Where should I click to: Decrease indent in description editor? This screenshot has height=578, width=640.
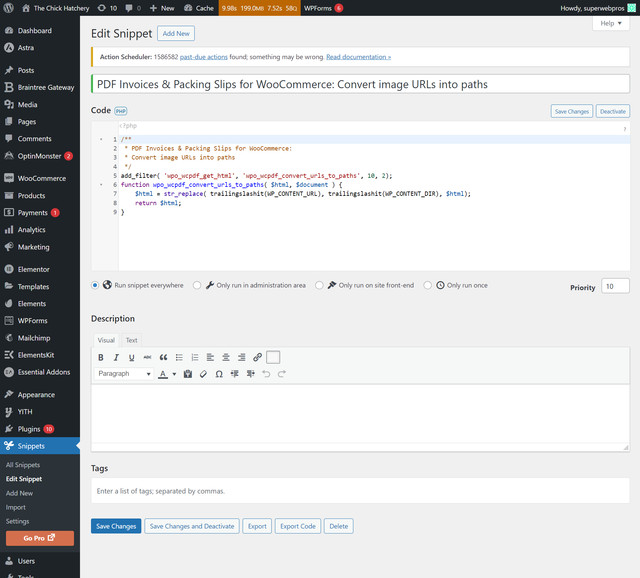(235, 374)
